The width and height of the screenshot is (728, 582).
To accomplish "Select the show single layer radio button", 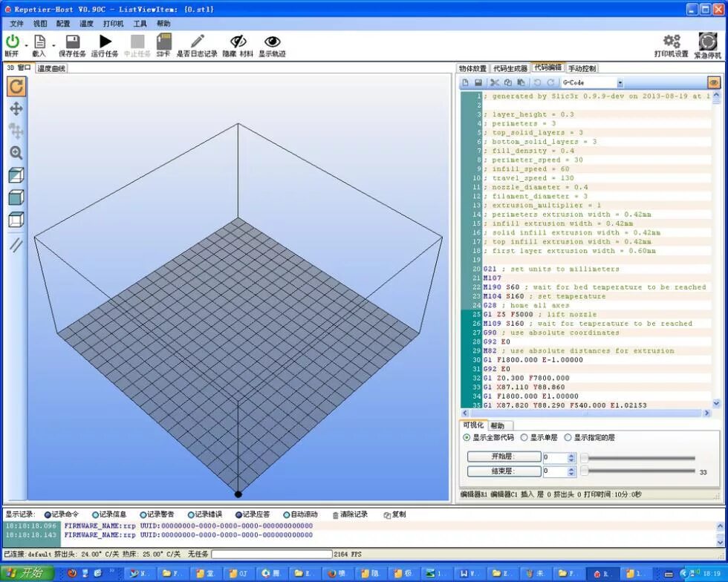I will (x=524, y=438).
